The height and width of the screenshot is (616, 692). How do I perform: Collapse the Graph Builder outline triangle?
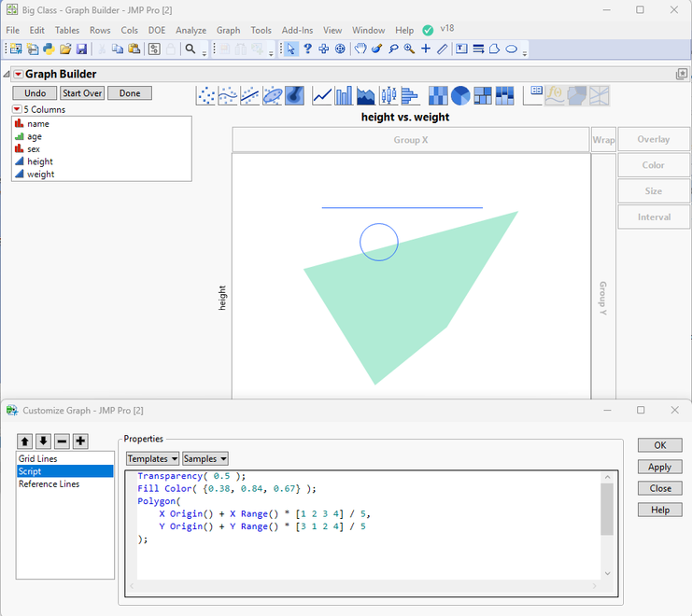click(x=7, y=75)
